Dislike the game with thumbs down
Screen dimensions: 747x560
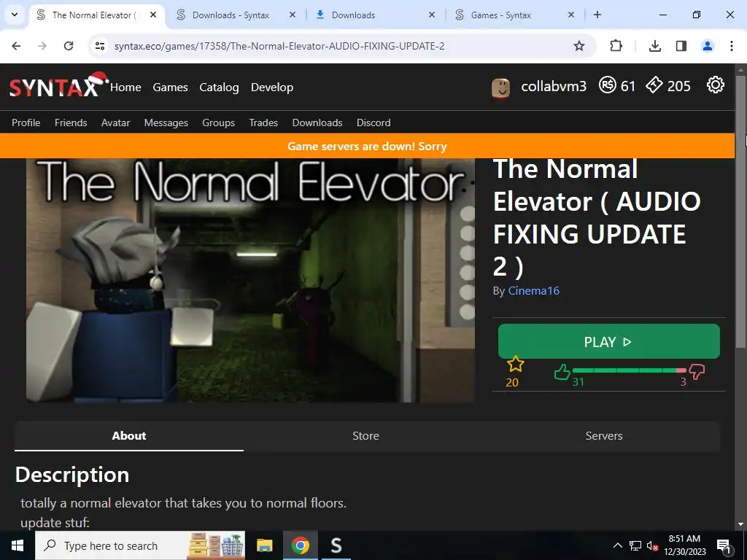tap(697, 371)
